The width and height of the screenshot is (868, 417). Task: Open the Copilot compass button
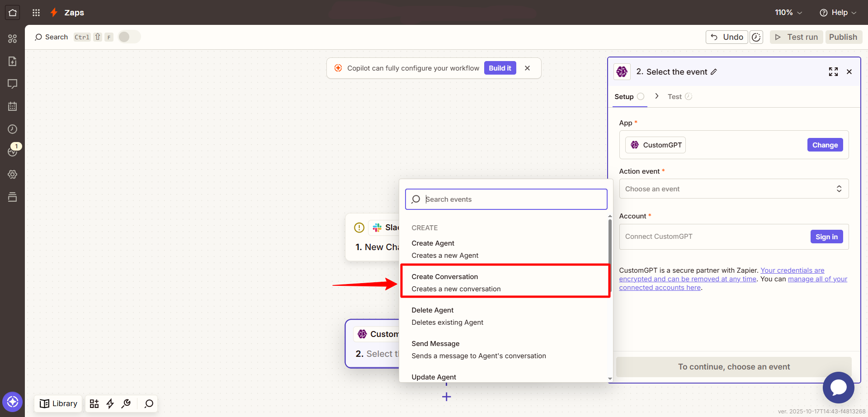[x=12, y=402]
